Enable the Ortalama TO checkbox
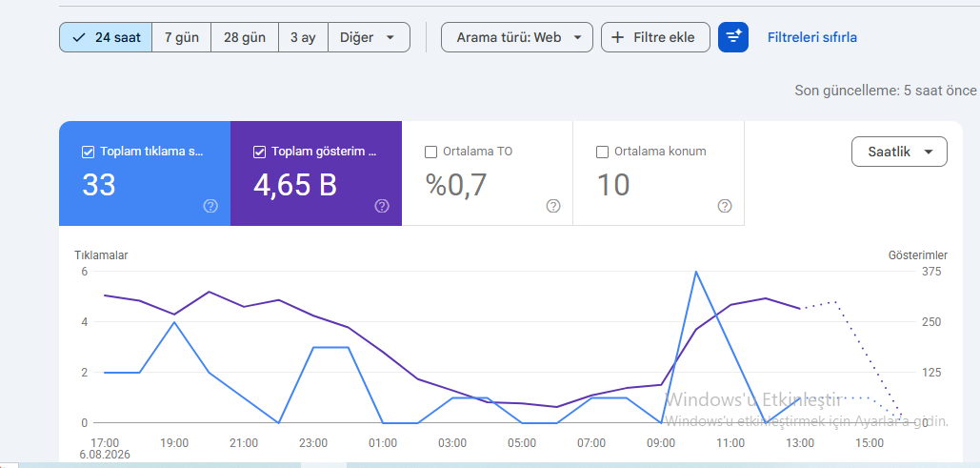Screen dimensions: 980x468 (x=430, y=152)
